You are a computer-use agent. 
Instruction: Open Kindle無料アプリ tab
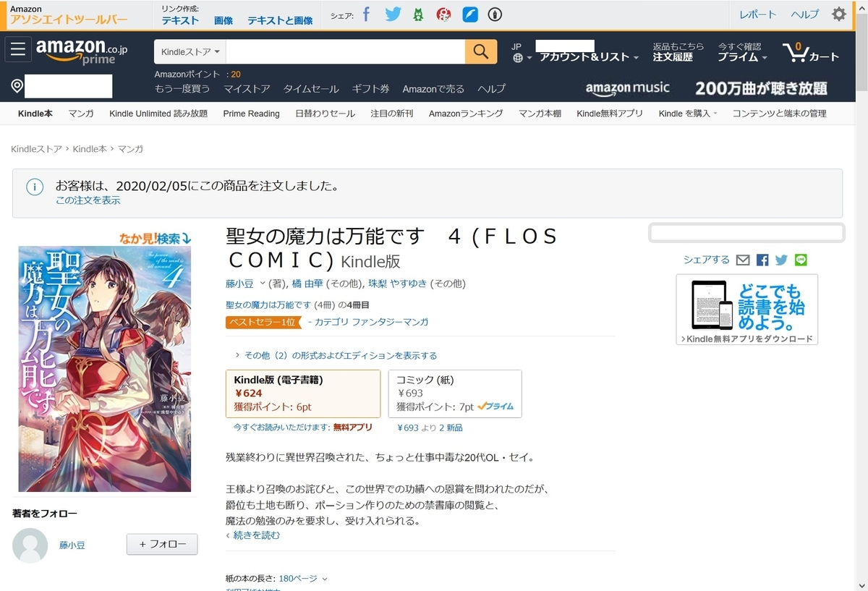610,114
